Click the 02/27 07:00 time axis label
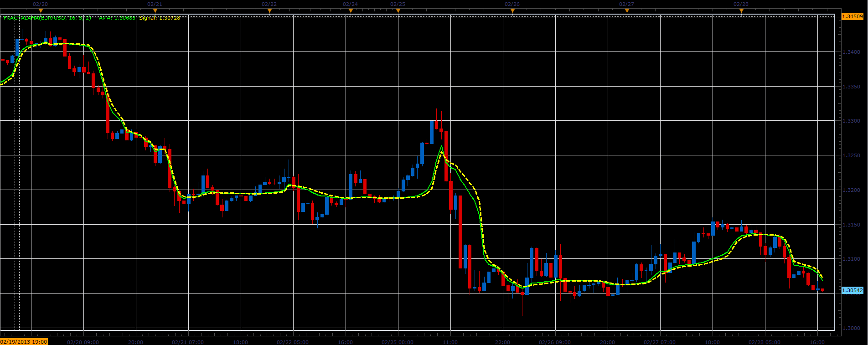 [660, 342]
